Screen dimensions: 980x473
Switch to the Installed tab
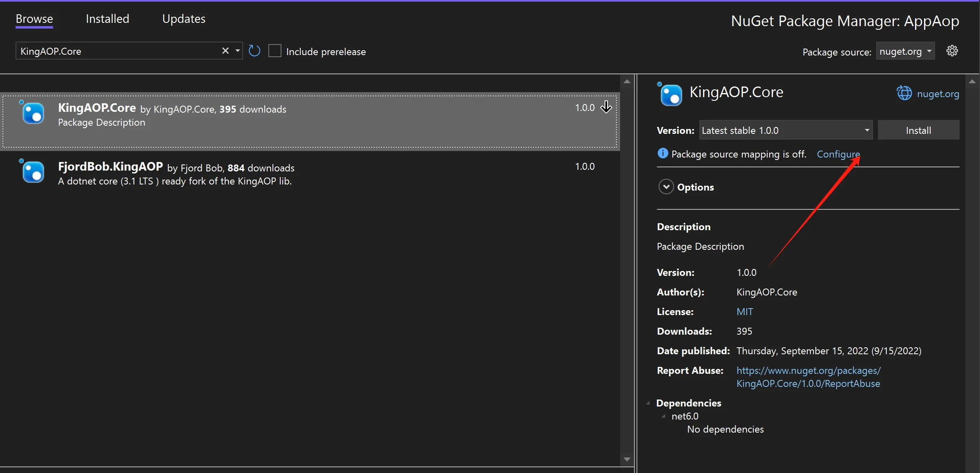point(107,19)
